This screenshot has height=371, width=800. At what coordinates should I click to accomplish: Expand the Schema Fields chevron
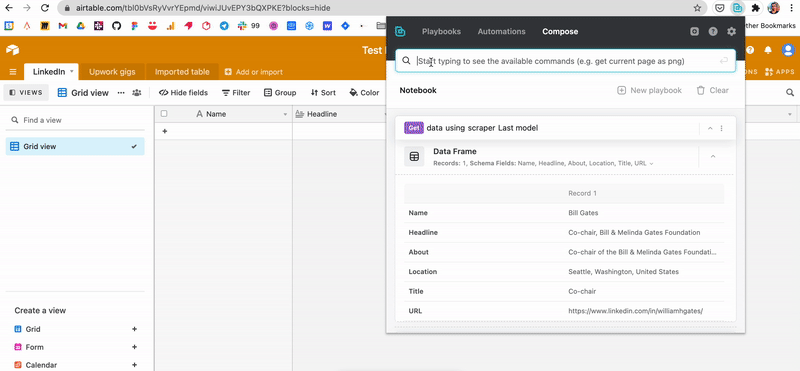(652, 163)
